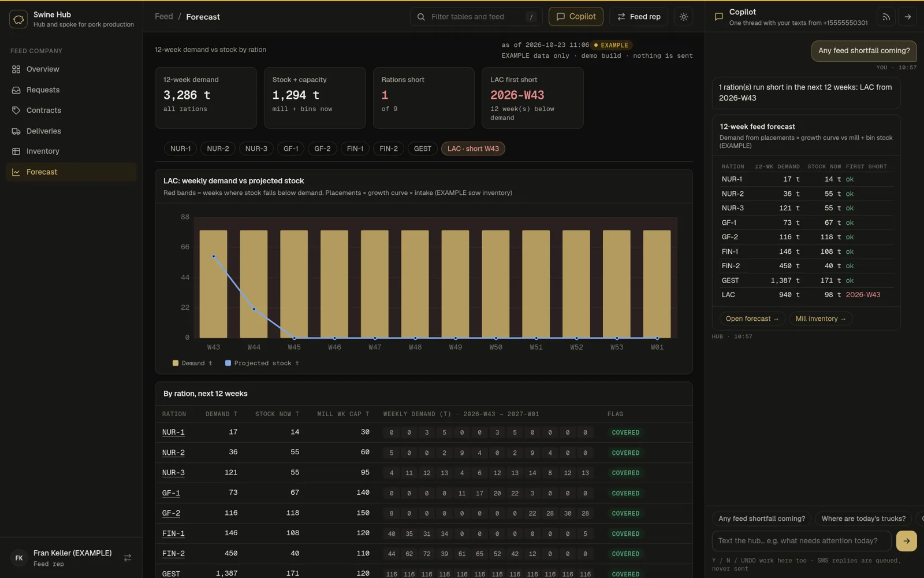The image size is (924, 578).
Task: Click the Feed breadcrumb link
Action: tap(164, 17)
